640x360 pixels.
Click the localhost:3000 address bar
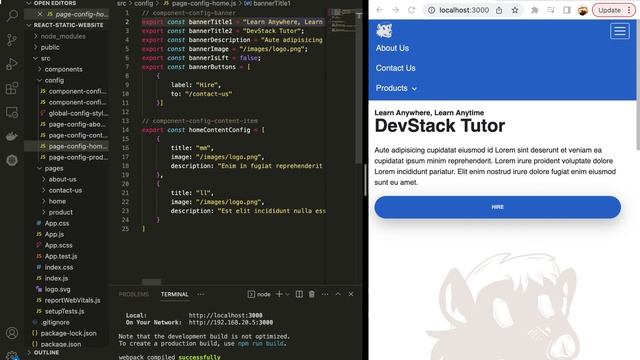pyautogui.click(x=464, y=10)
